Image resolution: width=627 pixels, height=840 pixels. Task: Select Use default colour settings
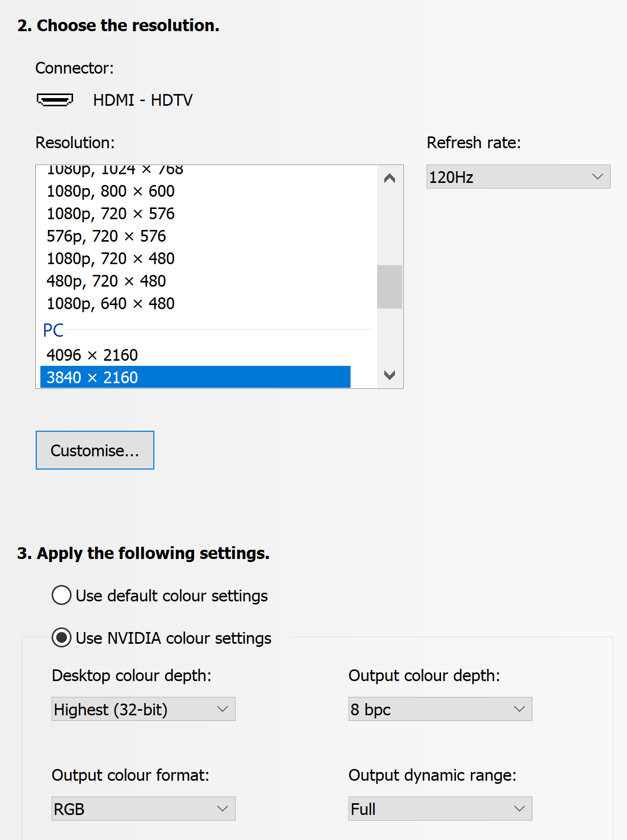point(62,595)
